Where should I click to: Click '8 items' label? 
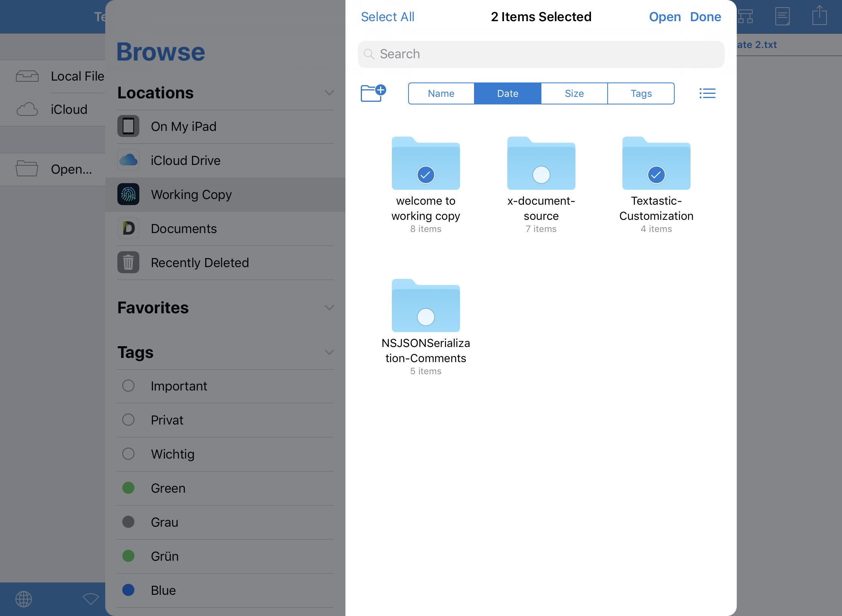[x=426, y=229]
